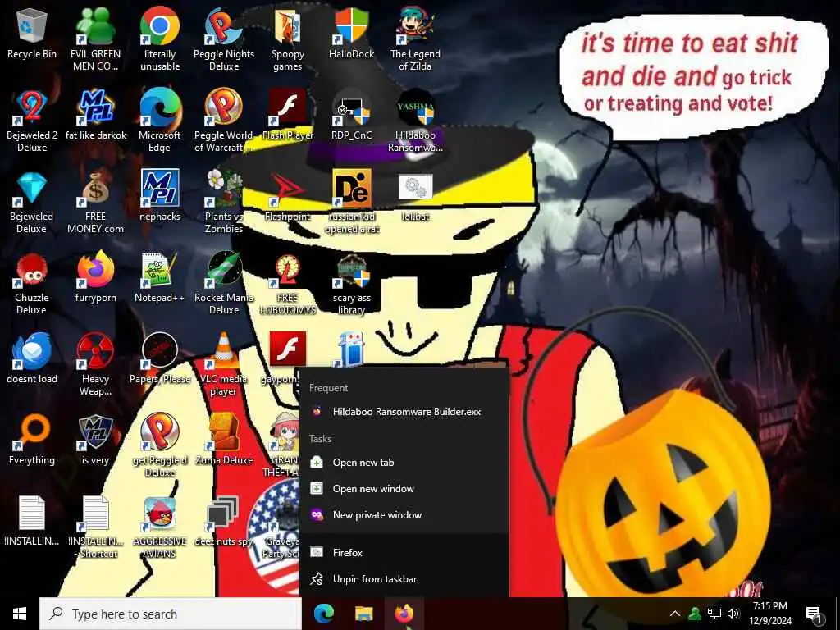The height and width of the screenshot is (630, 840).
Task: Select Unpin from taskbar
Action: click(404, 578)
